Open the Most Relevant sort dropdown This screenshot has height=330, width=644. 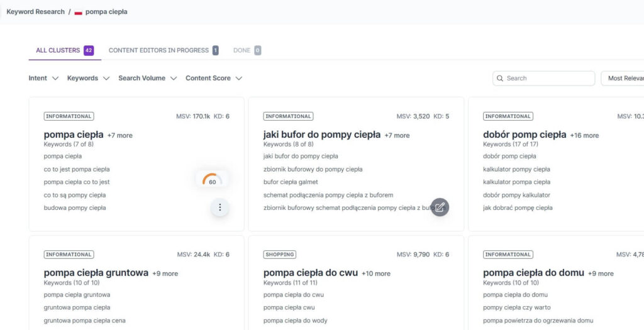[624, 79]
